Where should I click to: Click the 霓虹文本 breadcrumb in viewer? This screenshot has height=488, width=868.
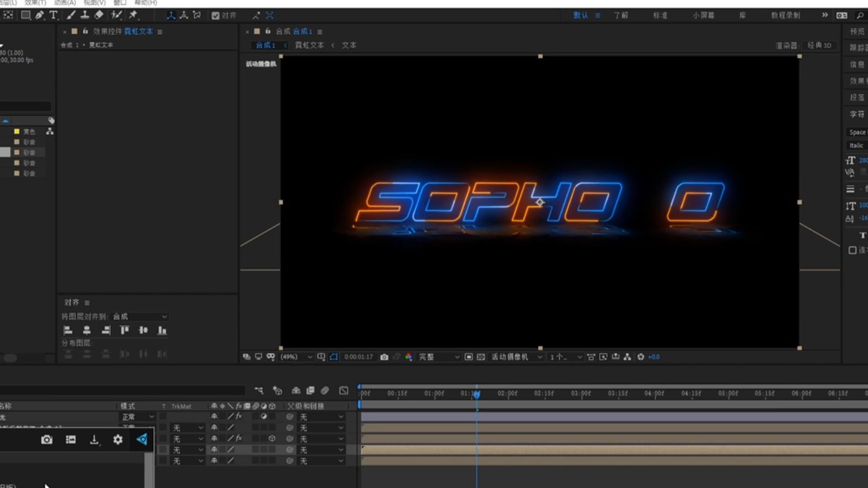coord(309,45)
